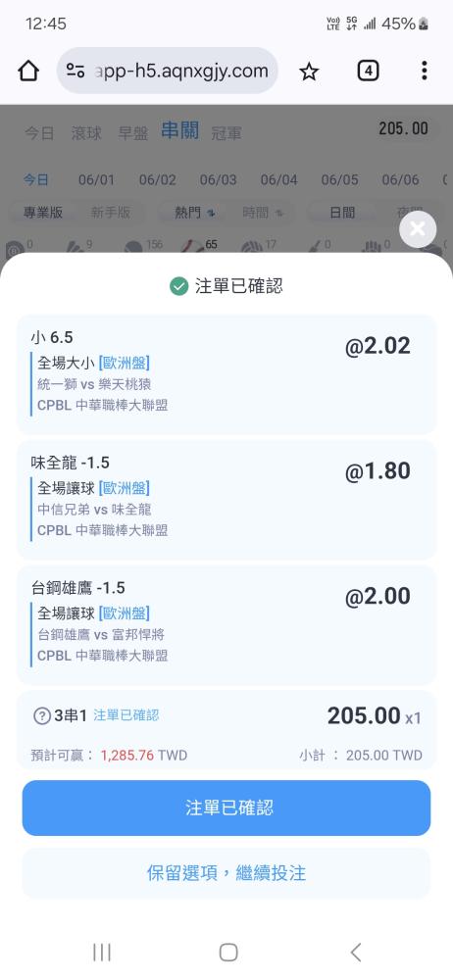Click the blue 注單已確認 button
The height and width of the screenshot is (980, 453).
coord(226,808)
